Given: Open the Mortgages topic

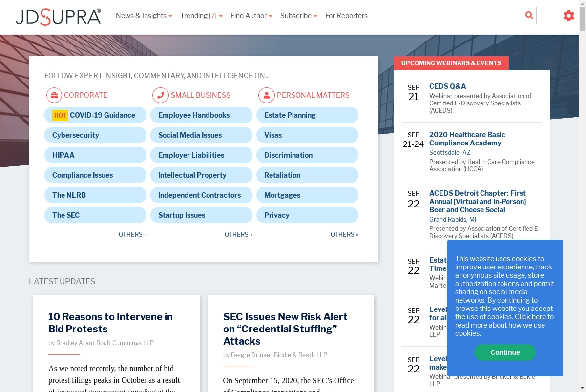Looking at the screenshot, I should pyautogui.click(x=307, y=195).
